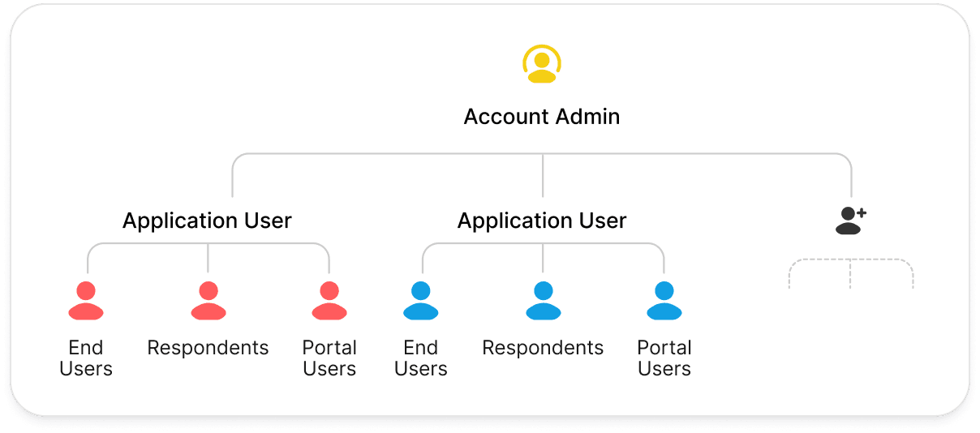The height and width of the screenshot is (433, 980).
Task: Click Portal Users text under blue icon
Action: 664,358
